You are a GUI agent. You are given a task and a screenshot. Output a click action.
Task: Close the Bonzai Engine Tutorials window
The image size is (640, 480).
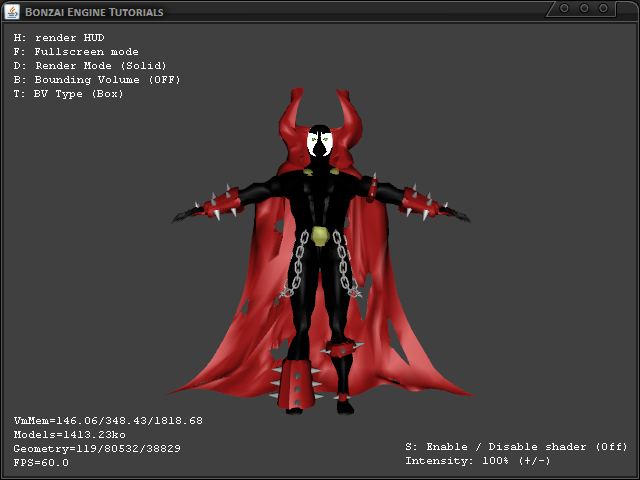click(604, 8)
